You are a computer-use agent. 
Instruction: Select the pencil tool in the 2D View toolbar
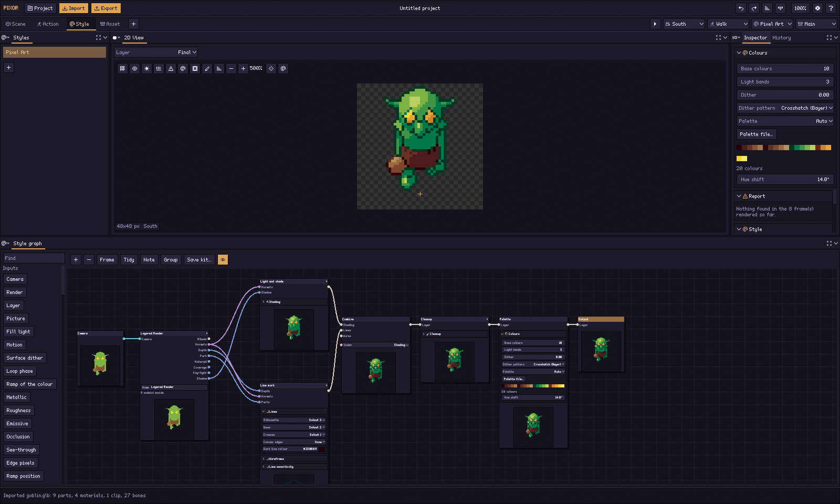(x=207, y=68)
